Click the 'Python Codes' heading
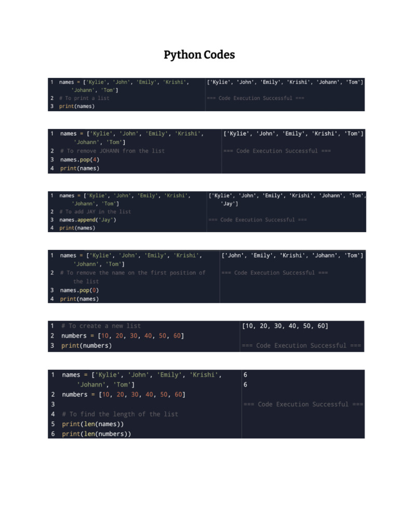 click(x=199, y=55)
